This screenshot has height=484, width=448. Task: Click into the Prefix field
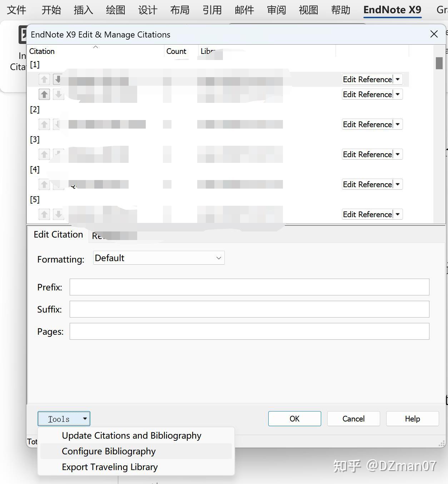[249, 287]
